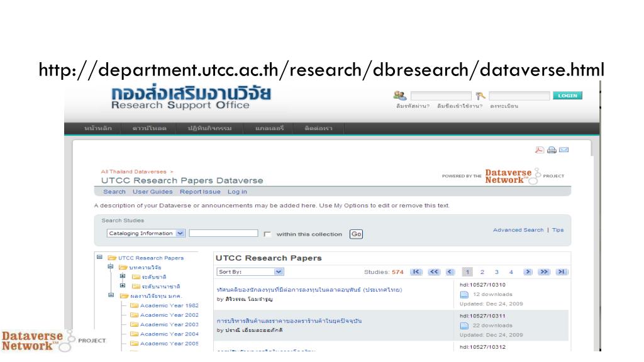Toggle the within this collection checkbox
Image resolution: width=644 pixels, height=362 pixels.
[x=267, y=234]
